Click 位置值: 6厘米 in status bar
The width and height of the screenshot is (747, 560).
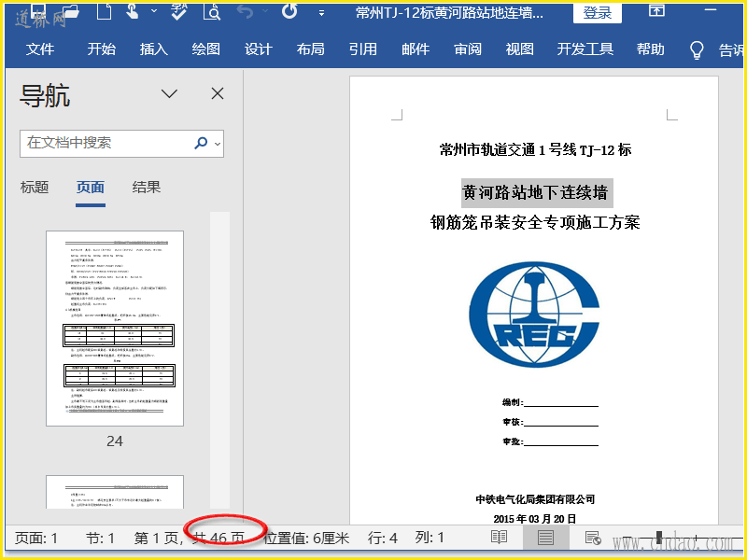pos(306,539)
